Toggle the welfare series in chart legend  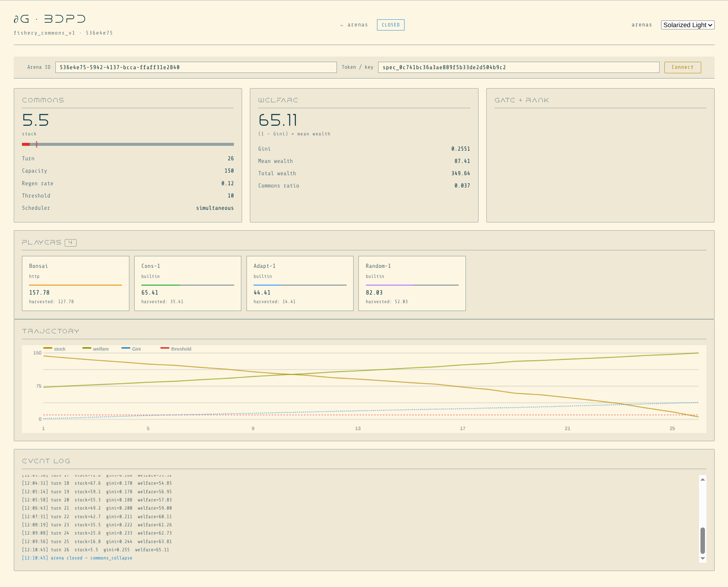[x=96, y=349]
